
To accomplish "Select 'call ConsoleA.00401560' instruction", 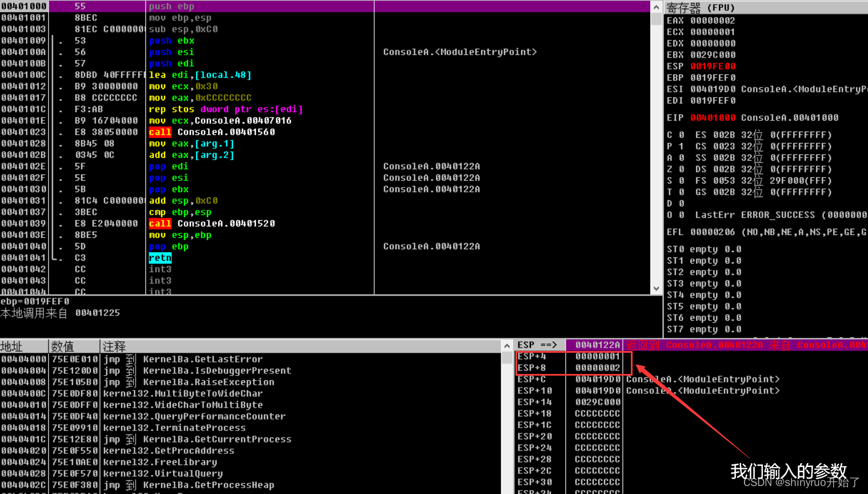I will 212,132.
